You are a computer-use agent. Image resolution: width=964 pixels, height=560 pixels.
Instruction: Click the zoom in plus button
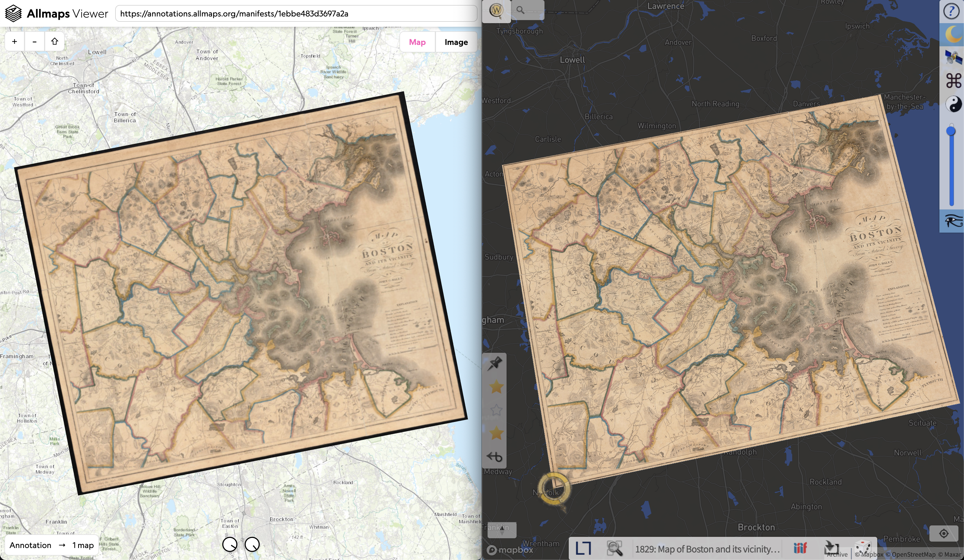[x=15, y=41]
